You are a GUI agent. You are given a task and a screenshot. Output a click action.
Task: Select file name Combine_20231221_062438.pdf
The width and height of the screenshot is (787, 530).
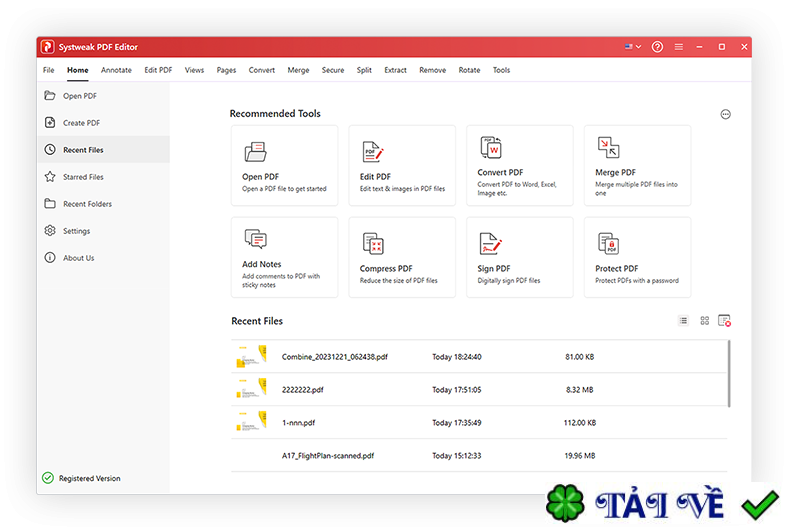(335, 357)
